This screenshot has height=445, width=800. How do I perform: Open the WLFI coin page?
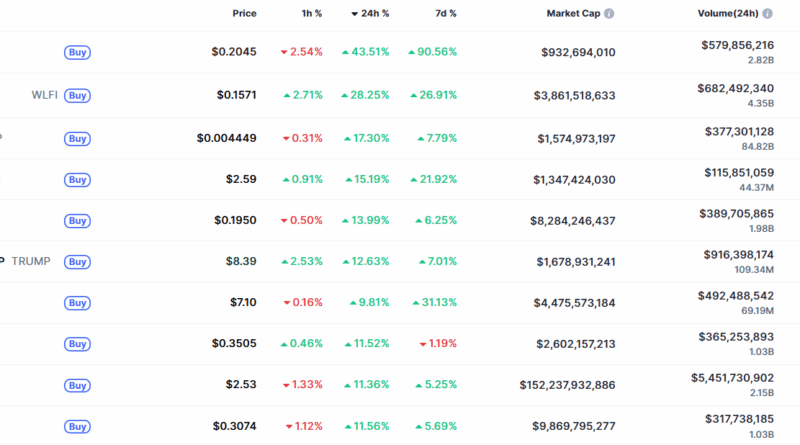[x=44, y=96]
